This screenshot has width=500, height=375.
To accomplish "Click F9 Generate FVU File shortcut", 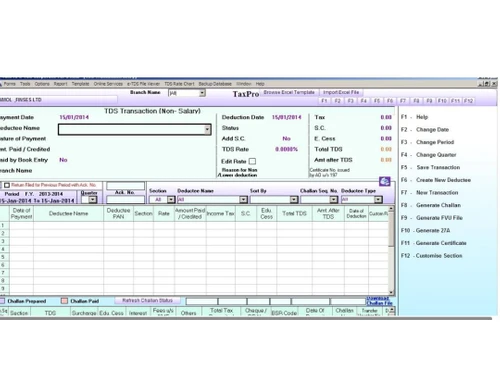I will pyautogui.click(x=432, y=218).
